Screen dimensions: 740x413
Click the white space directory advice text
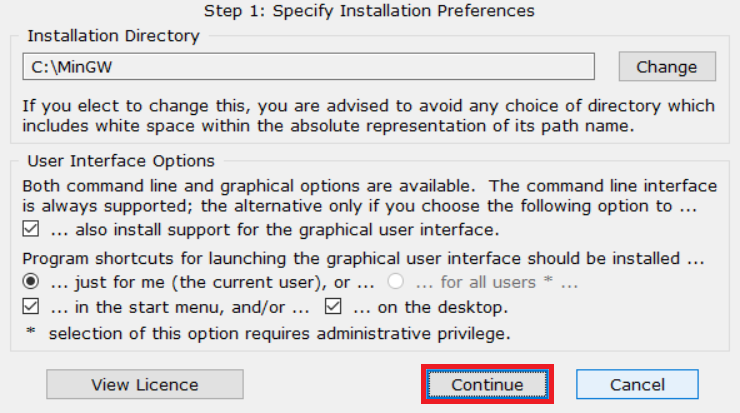pos(369,116)
